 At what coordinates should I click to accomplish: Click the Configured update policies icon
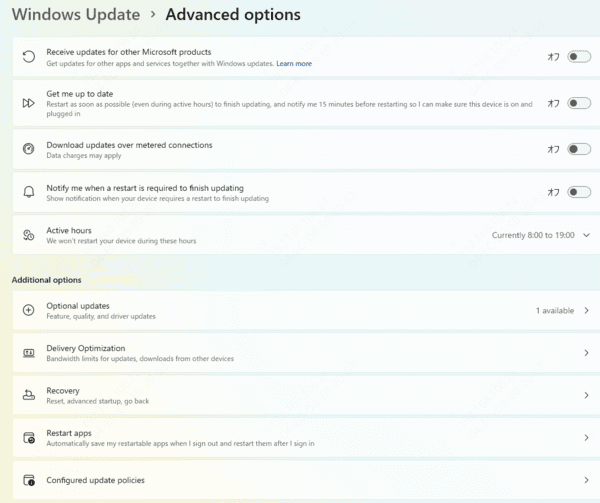(29, 480)
